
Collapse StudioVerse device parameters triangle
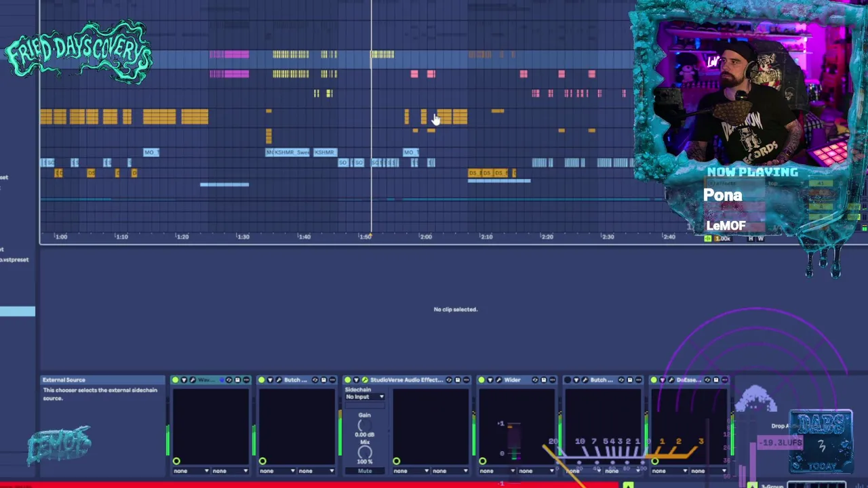point(356,380)
